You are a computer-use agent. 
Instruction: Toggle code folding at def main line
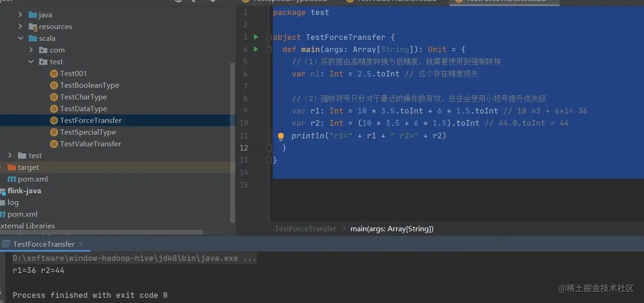click(269, 49)
